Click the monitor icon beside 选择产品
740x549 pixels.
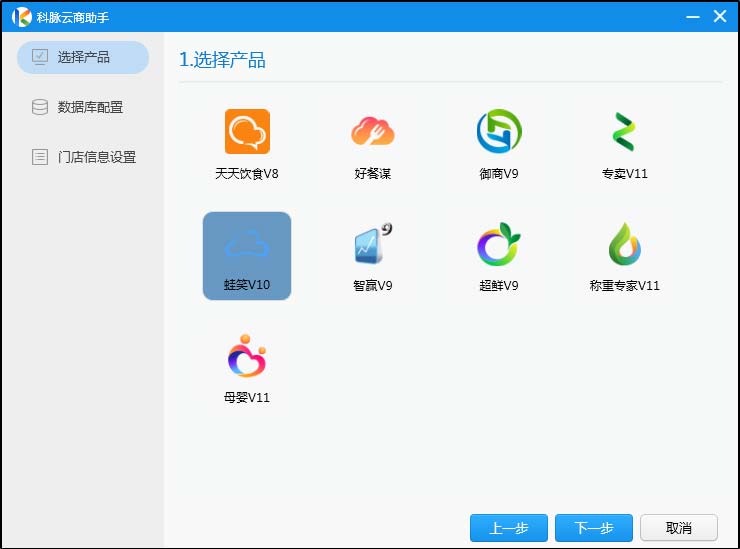tap(40, 57)
